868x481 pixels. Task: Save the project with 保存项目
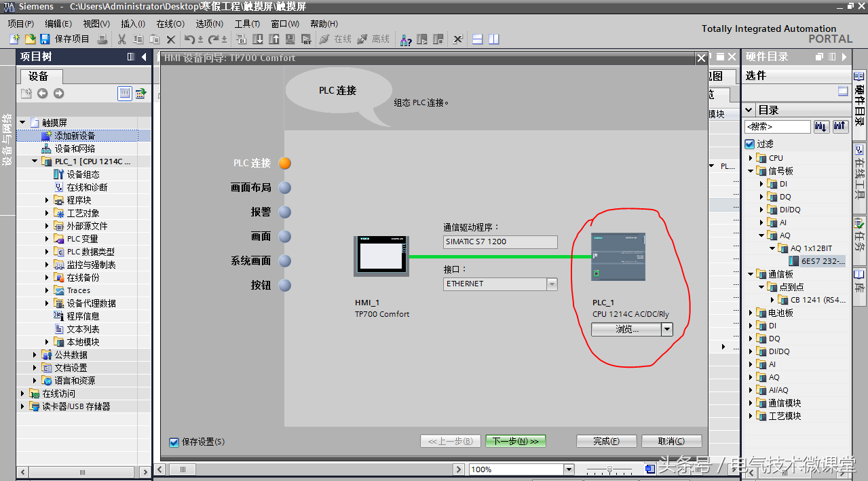coord(66,39)
